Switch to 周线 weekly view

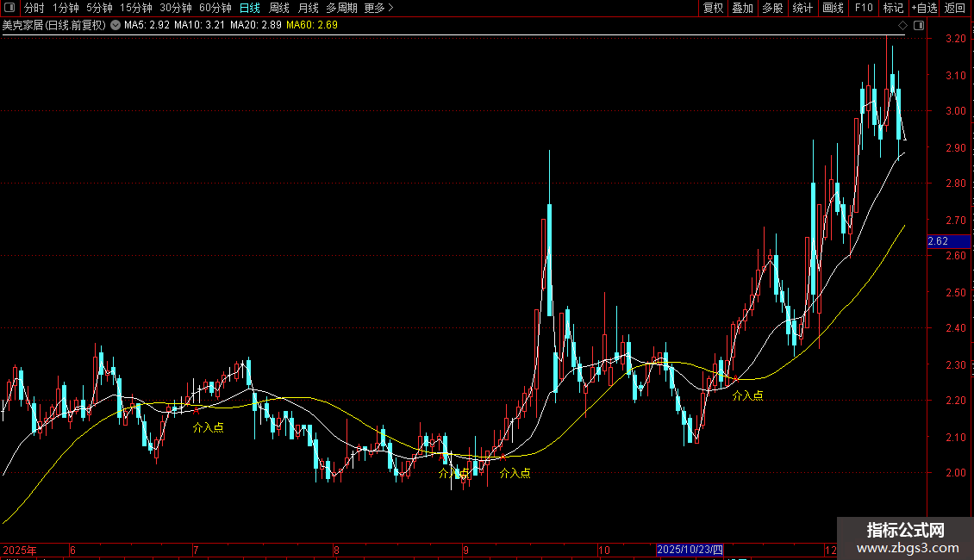tap(279, 8)
